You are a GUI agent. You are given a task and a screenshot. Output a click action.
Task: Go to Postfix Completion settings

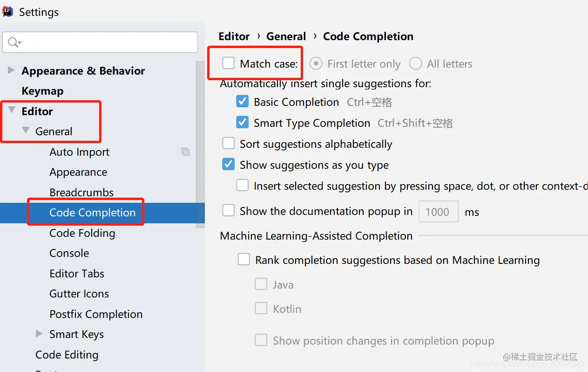(x=96, y=314)
